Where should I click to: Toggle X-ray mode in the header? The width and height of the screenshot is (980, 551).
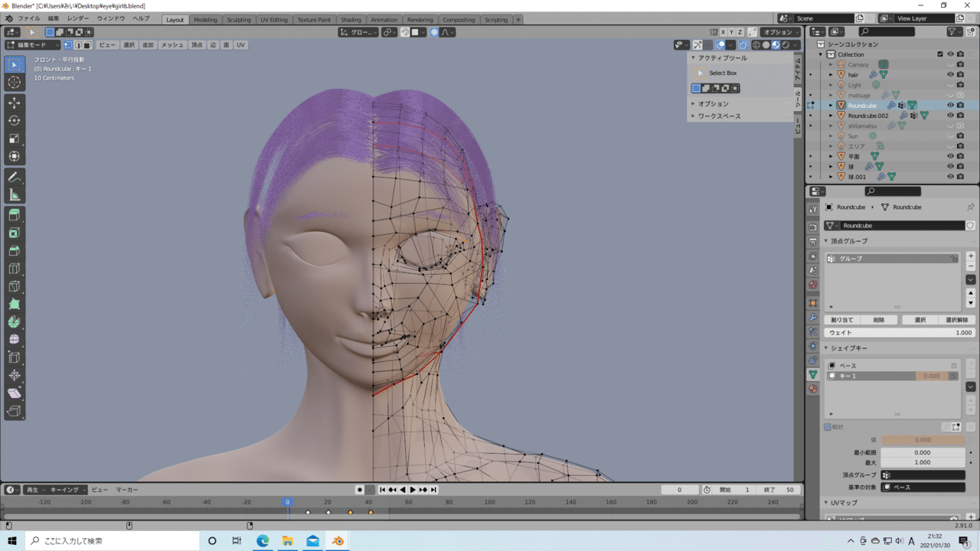click(744, 44)
